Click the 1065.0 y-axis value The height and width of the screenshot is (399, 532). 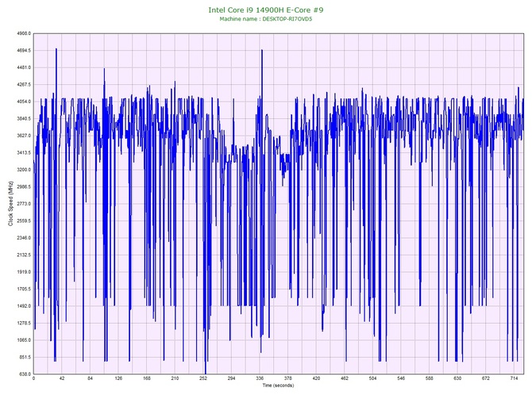(24, 340)
